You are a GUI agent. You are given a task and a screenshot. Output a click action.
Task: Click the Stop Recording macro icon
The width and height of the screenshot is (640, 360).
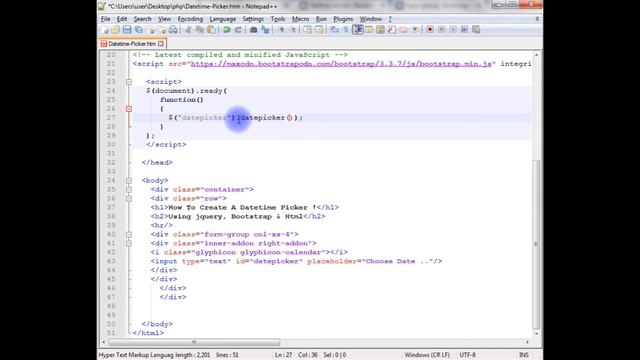(x=441, y=29)
